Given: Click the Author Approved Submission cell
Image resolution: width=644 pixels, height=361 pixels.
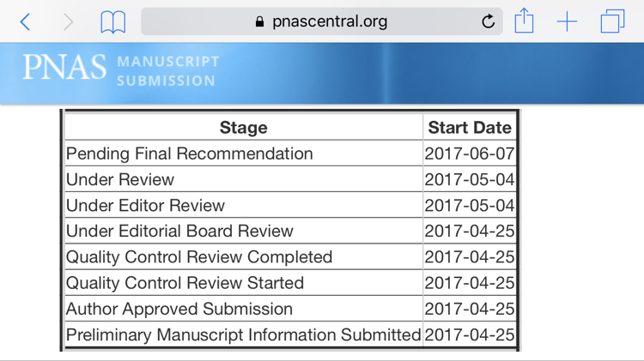Looking at the screenshot, I should tap(179, 309).
